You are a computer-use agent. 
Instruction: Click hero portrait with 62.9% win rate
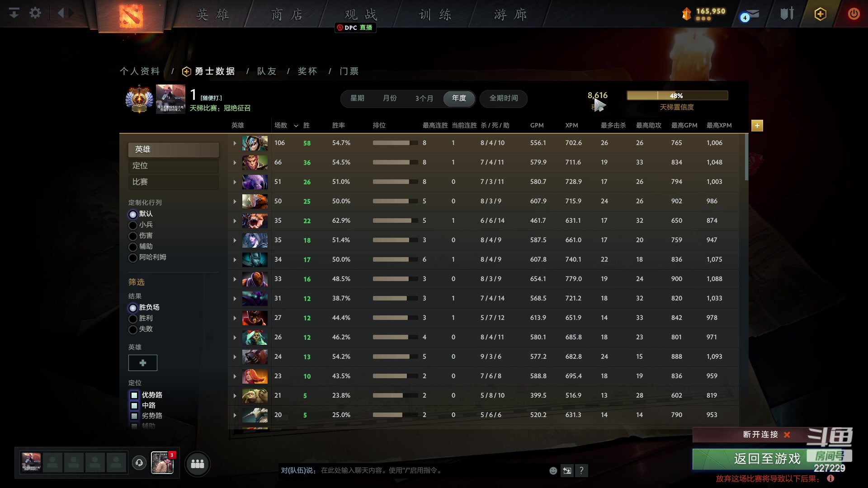click(x=255, y=221)
